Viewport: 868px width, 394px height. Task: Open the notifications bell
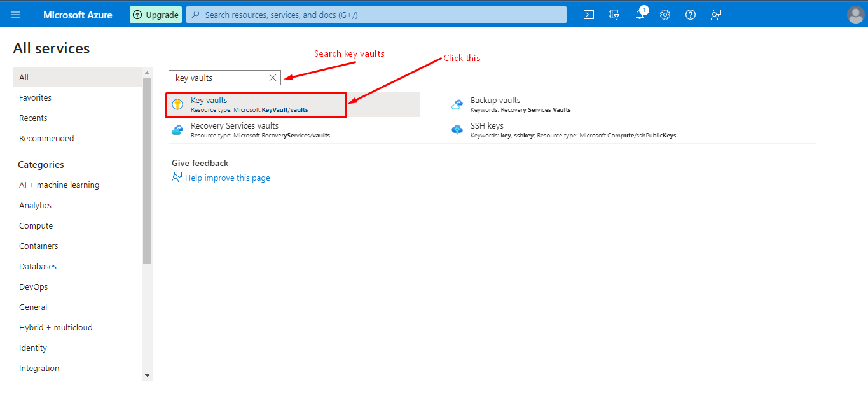click(640, 14)
